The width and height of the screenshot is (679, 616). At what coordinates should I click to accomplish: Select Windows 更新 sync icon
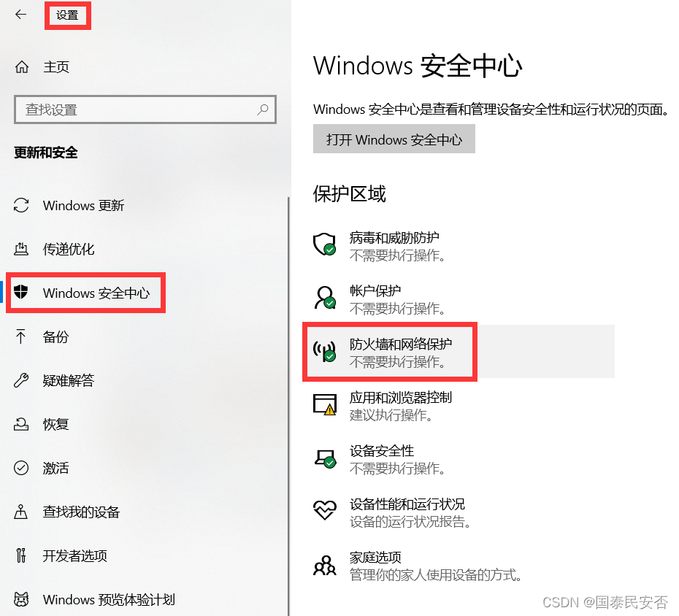pos(21,205)
